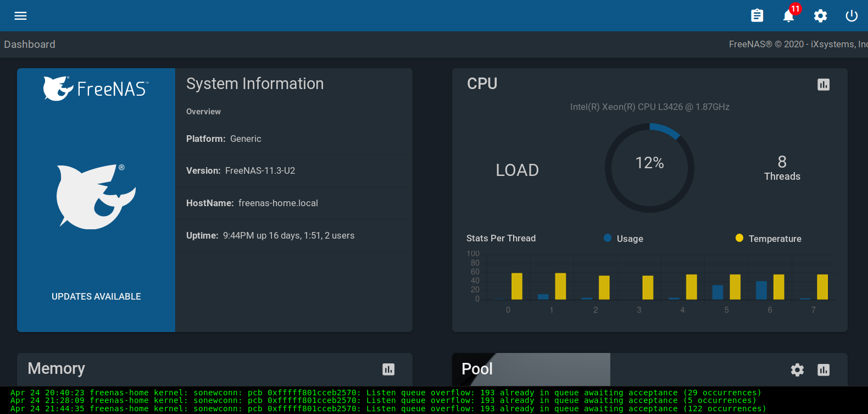This screenshot has height=414, width=868.
Task: Click Stats Per Thread label
Action: point(501,239)
